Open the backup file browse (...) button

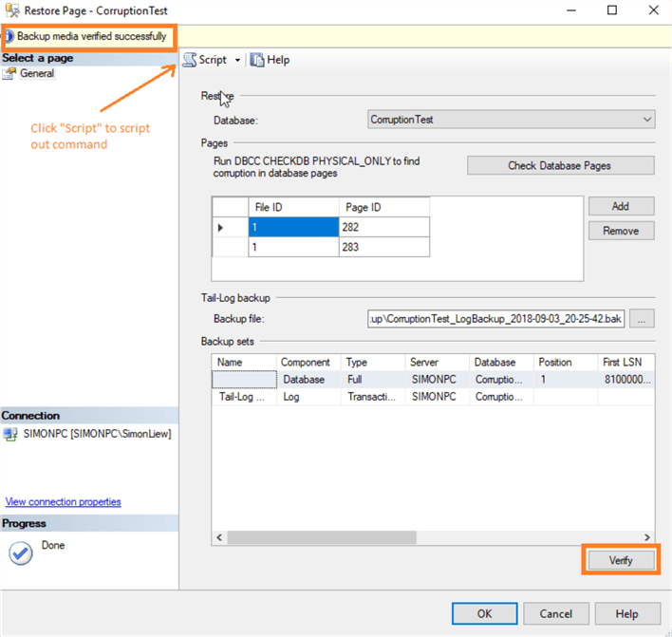pyautogui.click(x=643, y=319)
